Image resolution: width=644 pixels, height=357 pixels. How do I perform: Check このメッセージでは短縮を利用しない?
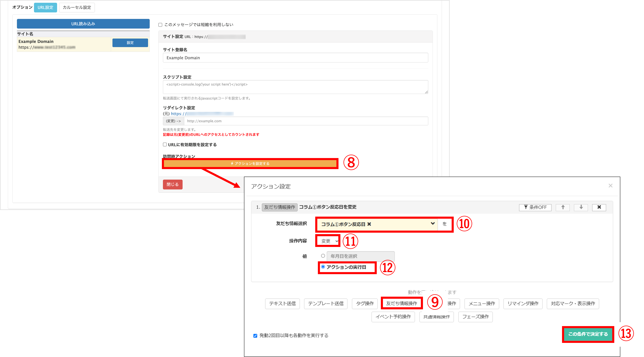160,25
